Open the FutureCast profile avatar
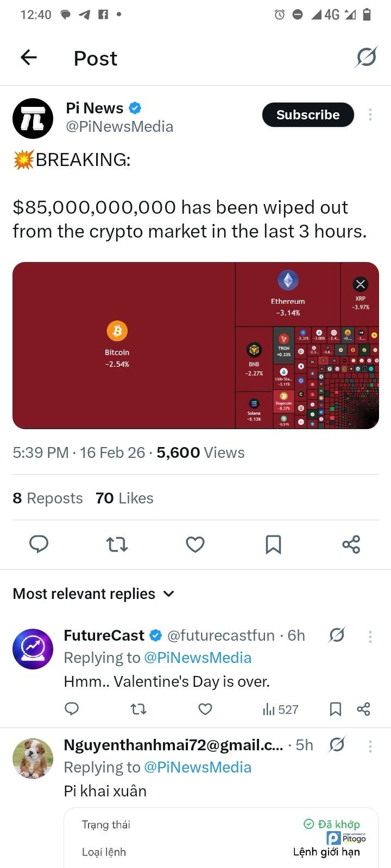 point(33,649)
